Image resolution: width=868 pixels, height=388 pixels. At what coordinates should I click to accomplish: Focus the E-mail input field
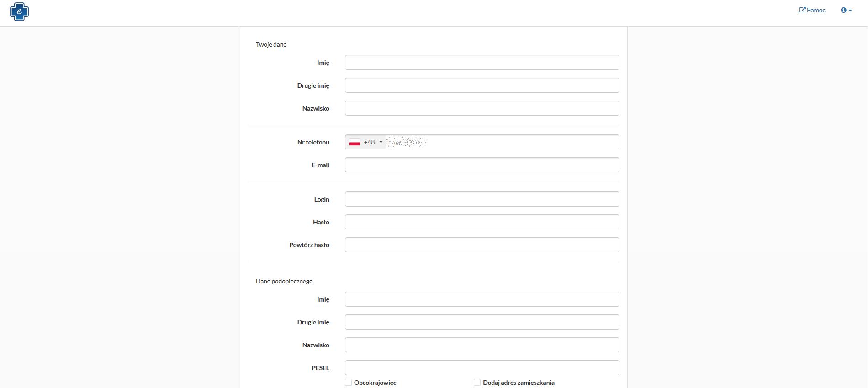click(x=482, y=165)
